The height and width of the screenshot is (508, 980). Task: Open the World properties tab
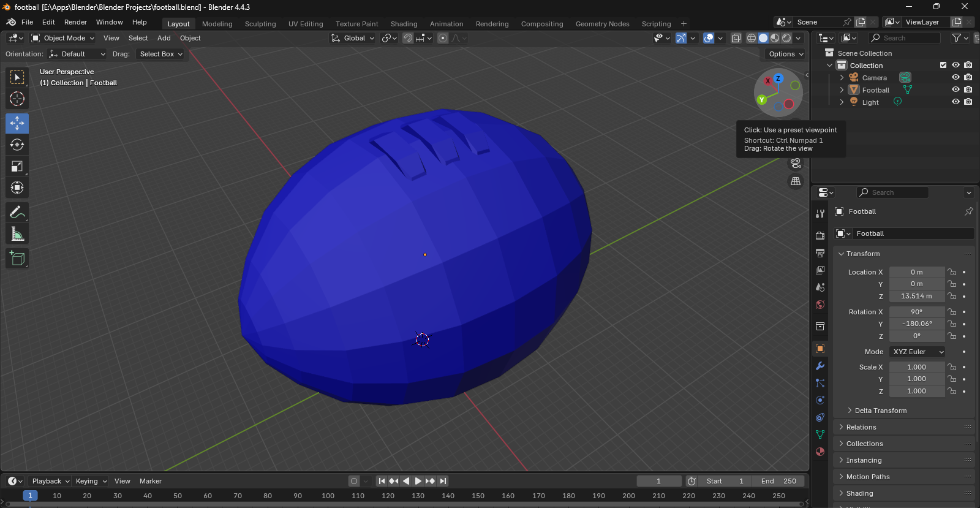point(820,304)
